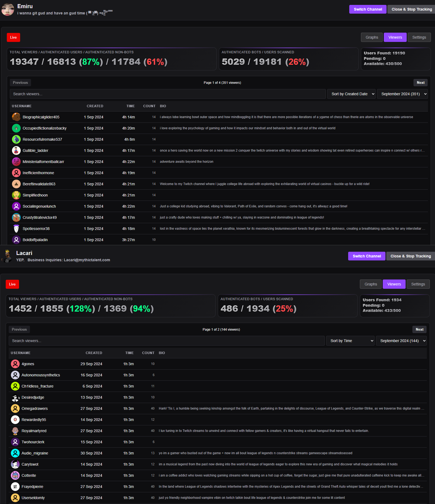Go to Next page of Emiru viewers
The height and width of the screenshot is (504, 435).
click(x=421, y=82)
